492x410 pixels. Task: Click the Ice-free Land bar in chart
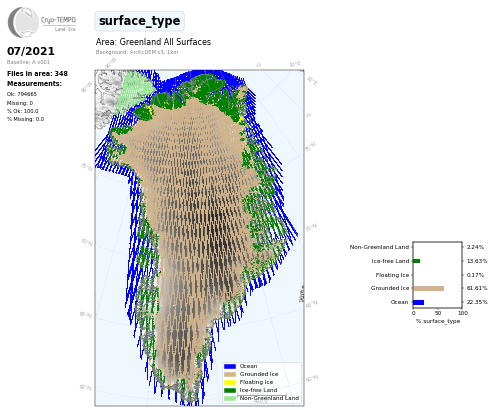pos(417,261)
